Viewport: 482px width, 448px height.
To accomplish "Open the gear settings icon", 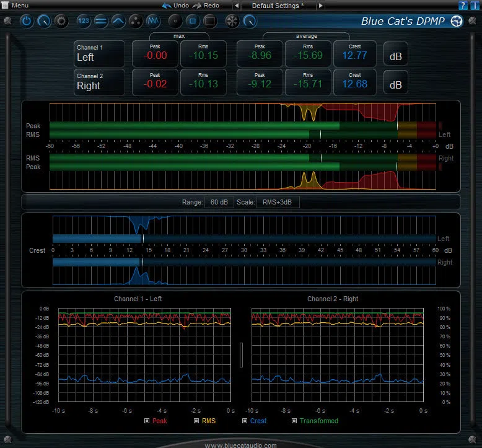I will point(61,21).
